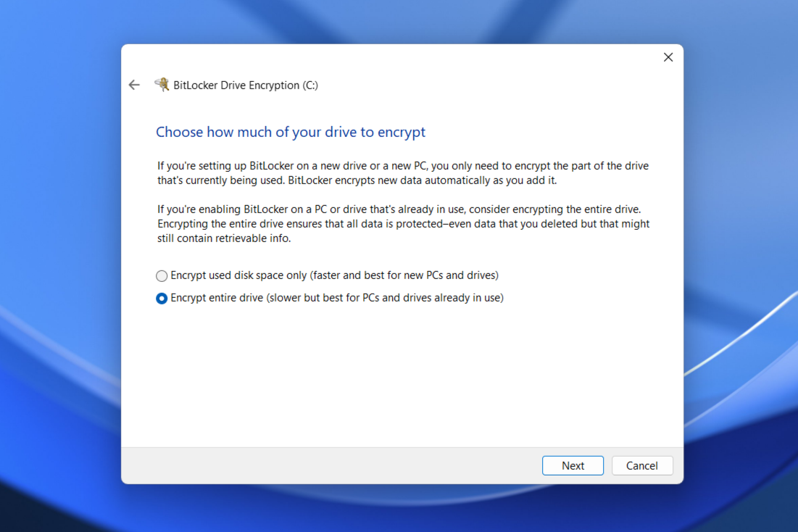The width and height of the screenshot is (798, 532).
Task: Go back using the wizard back arrow
Action: click(x=134, y=85)
